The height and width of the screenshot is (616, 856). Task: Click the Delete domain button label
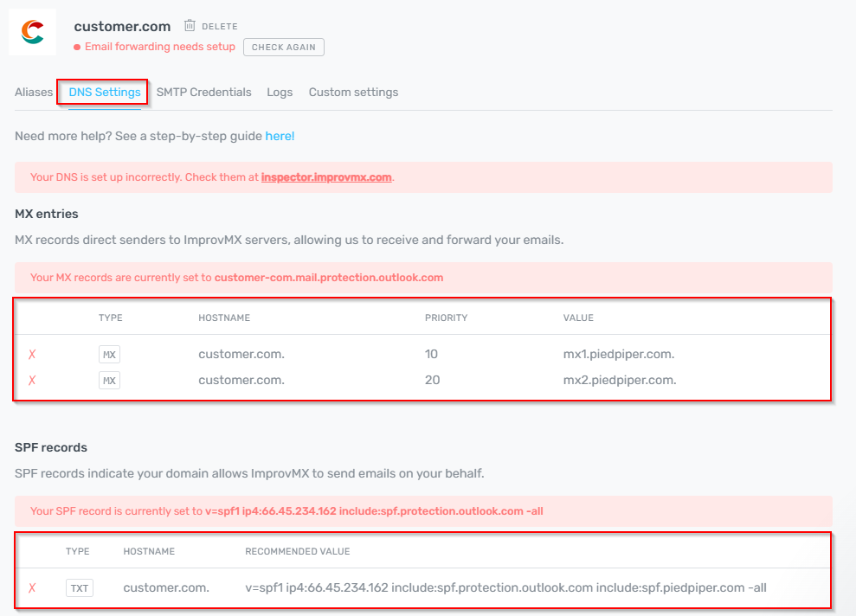[220, 27]
